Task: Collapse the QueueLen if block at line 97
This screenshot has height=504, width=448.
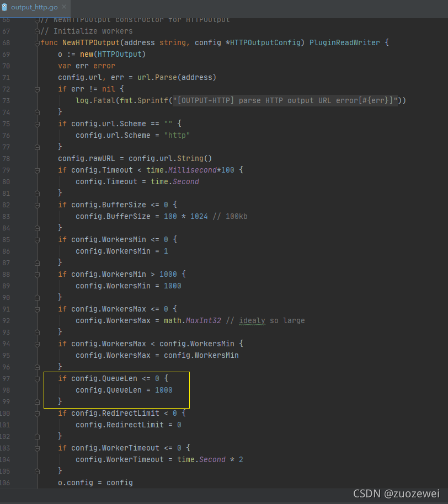Action: point(38,379)
